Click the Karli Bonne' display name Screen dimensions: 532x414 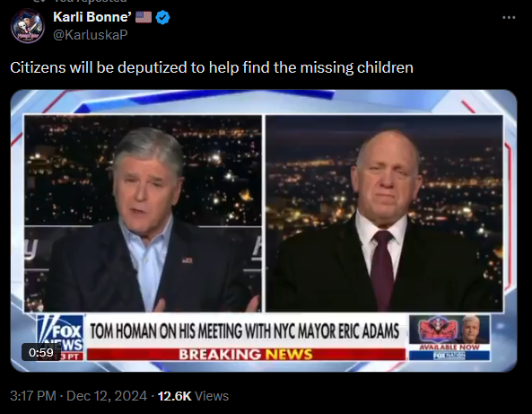92,17
